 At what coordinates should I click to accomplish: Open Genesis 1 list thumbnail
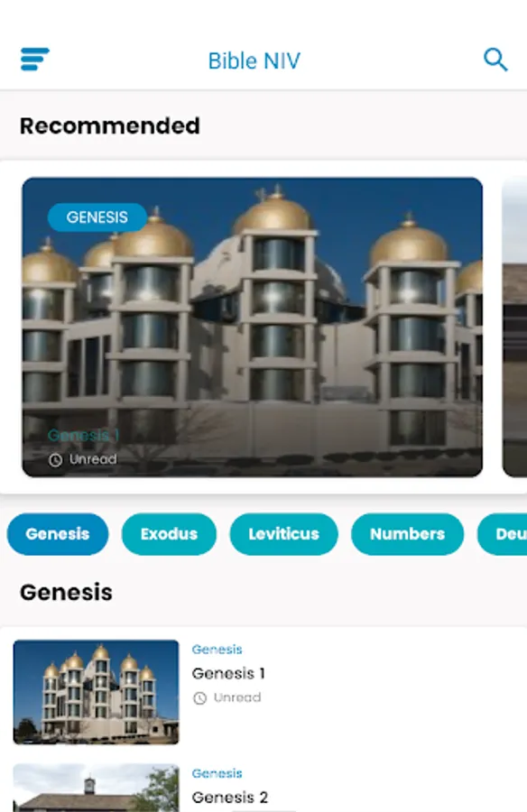tap(96, 692)
